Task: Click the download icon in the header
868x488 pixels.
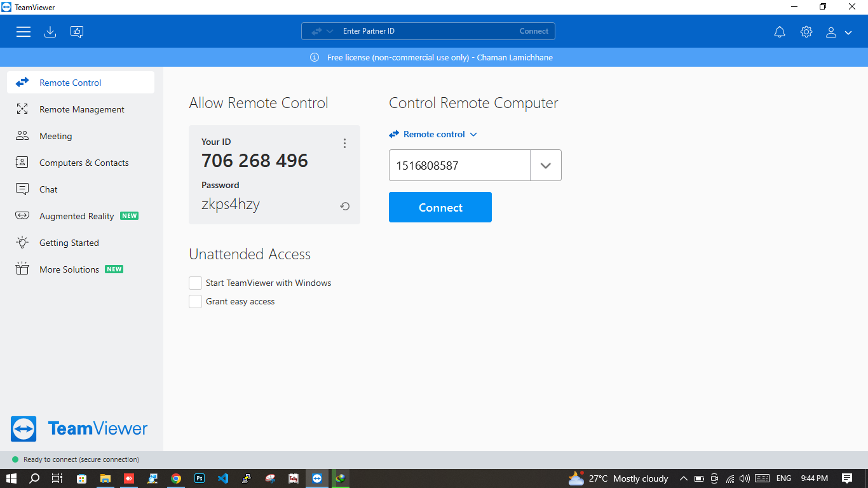Action: tap(50, 32)
